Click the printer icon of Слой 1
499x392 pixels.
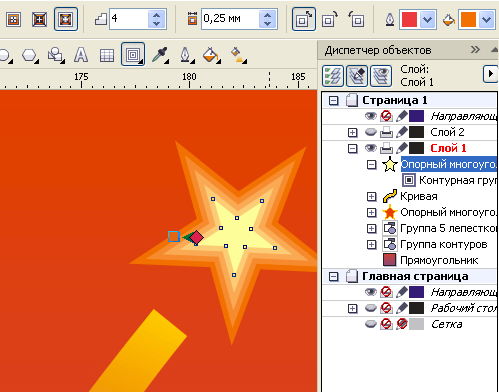(x=386, y=148)
